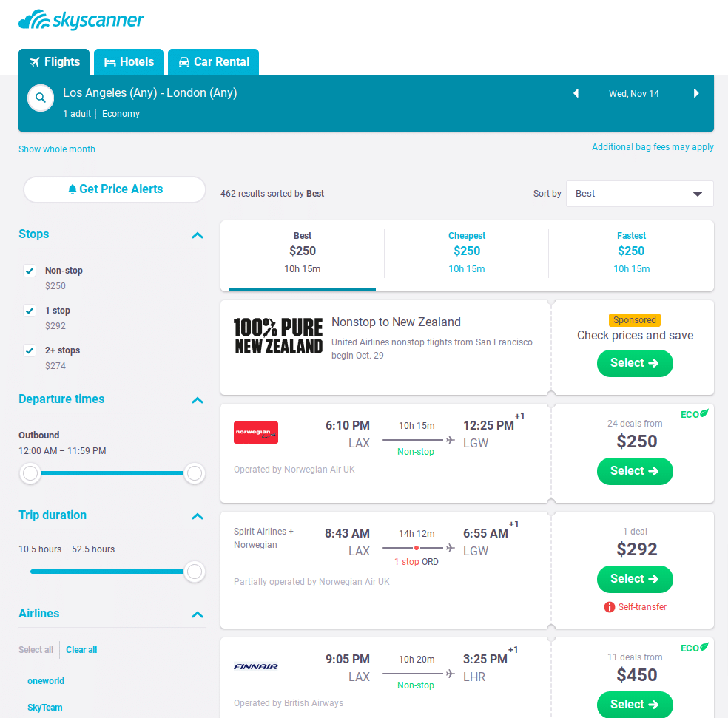Image resolution: width=728 pixels, height=718 pixels.
Task: Switch to the Car Rental tab
Action: [214, 62]
